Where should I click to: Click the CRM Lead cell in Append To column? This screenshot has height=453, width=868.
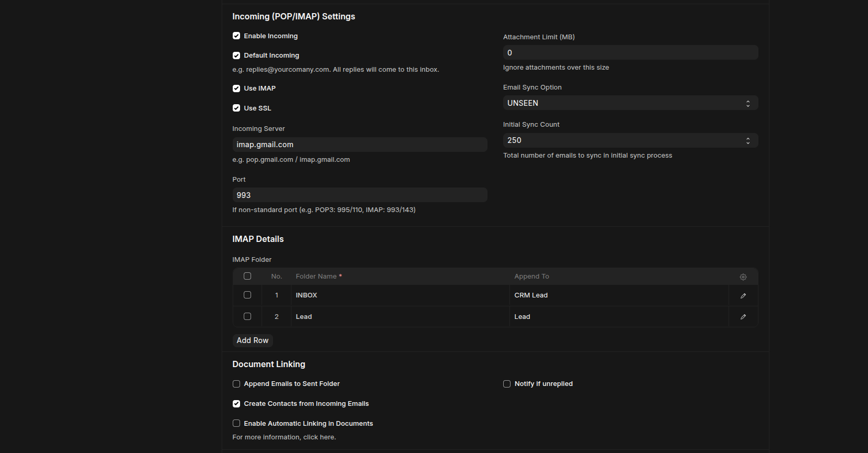(x=619, y=295)
